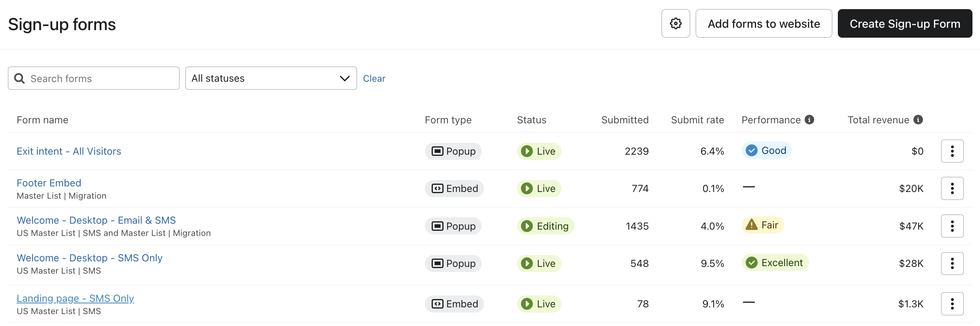The image size is (980, 326).
Task: Click the Performance info icon
Action: click(809, 120)
